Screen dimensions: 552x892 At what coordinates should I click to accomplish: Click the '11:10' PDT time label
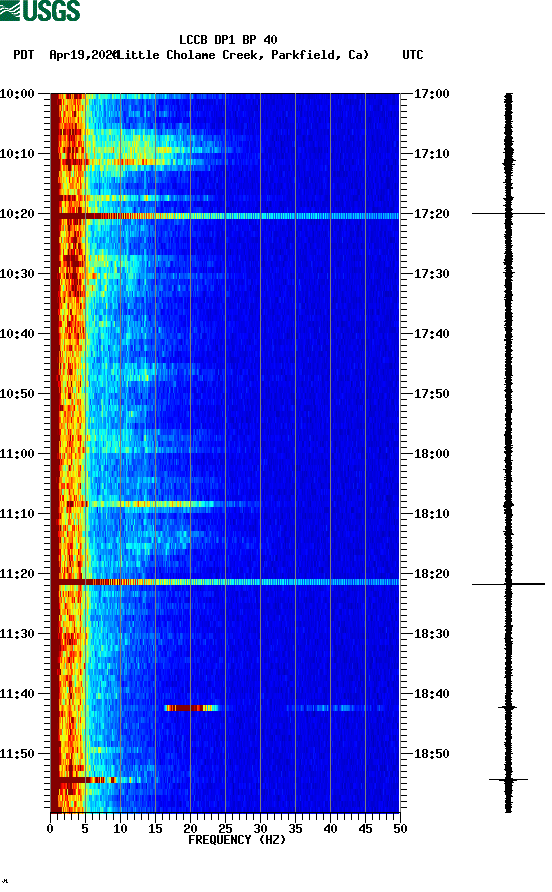point(17,514)
